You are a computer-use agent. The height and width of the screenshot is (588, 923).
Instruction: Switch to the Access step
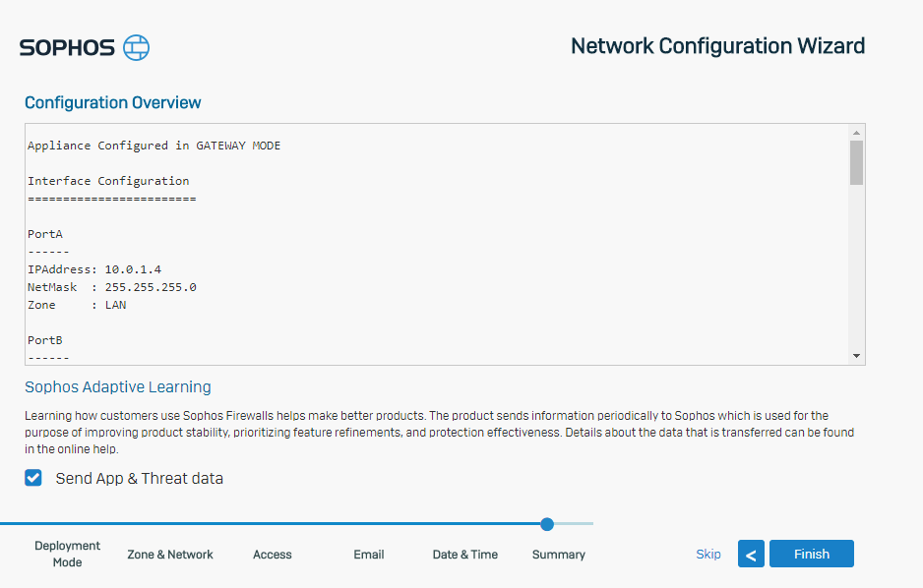click(272, 555)
